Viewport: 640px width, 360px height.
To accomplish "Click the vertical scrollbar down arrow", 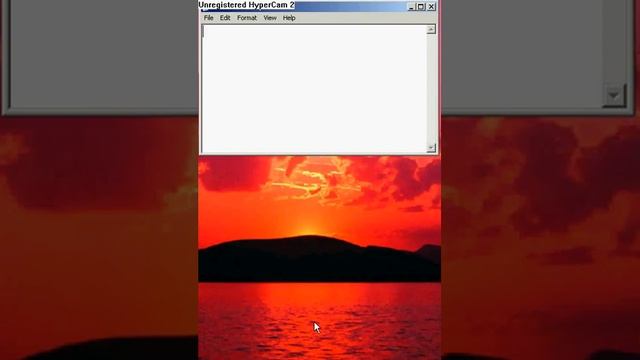I will 431,148.
